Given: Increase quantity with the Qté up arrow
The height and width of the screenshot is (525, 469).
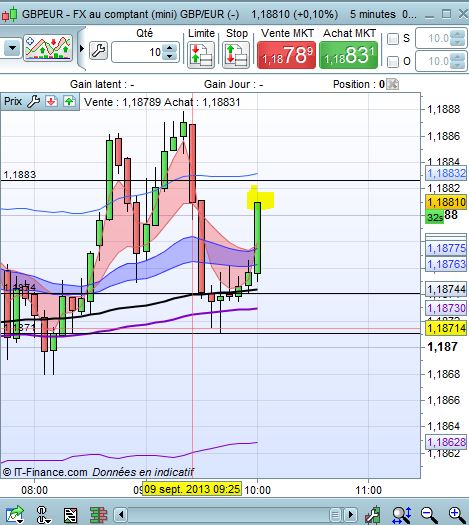Looking at the screenshot, I should 170,48.
